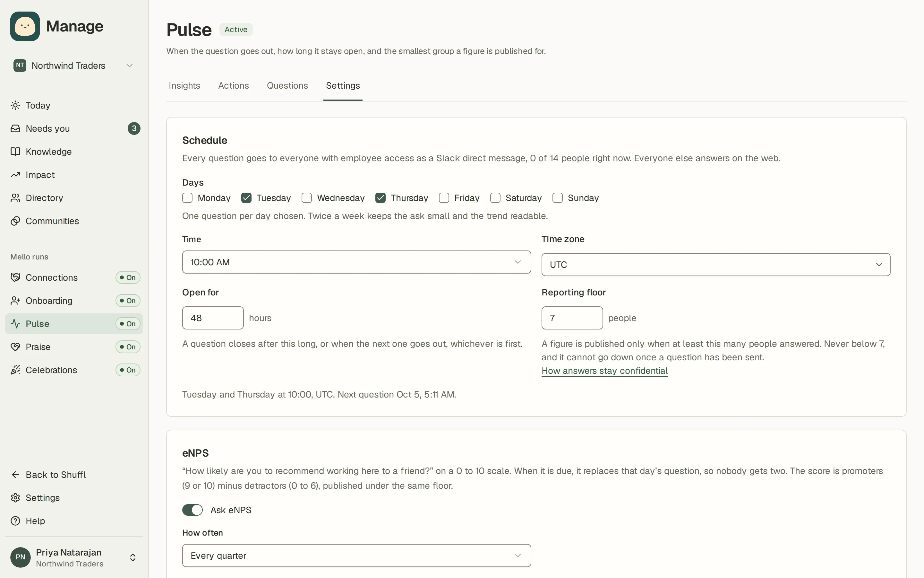The image size is (924, 578).
Task: Expand the Priya Natarajan account menu
Action: pos(74,557)
